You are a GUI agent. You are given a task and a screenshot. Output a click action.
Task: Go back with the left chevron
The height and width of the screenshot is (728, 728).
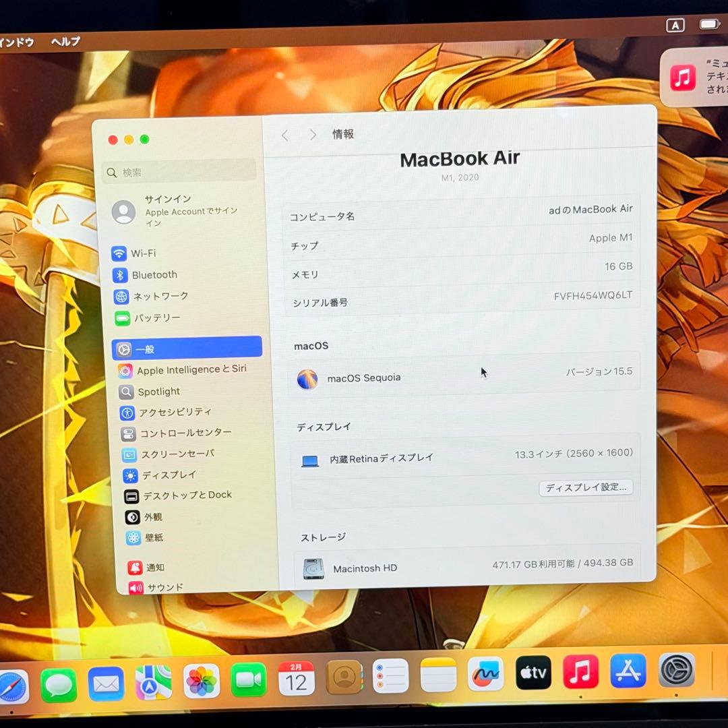[285, 135]
